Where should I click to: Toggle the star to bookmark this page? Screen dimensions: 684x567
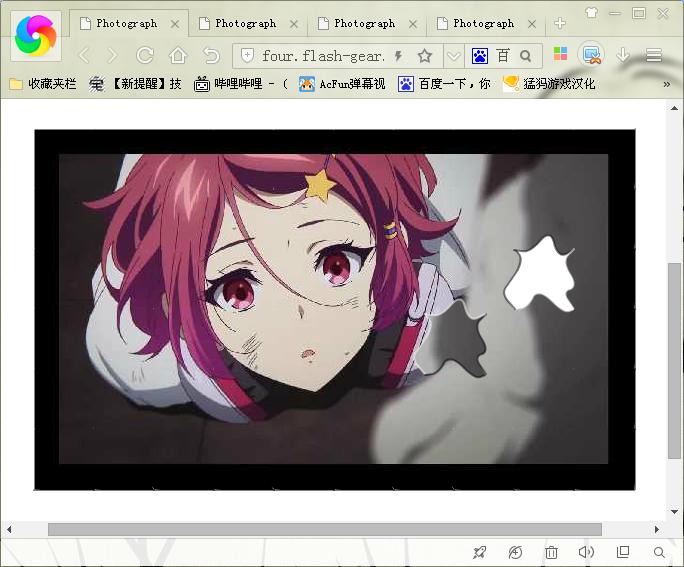click(x=425, y=56)
